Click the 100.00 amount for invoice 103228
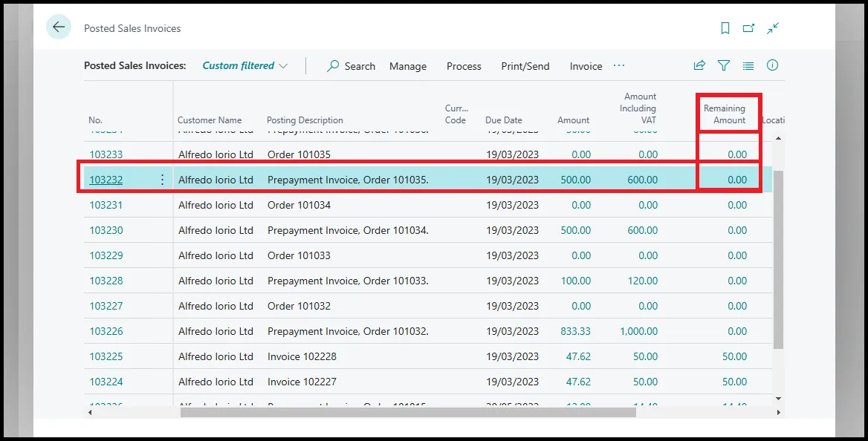 click(576, 281)
